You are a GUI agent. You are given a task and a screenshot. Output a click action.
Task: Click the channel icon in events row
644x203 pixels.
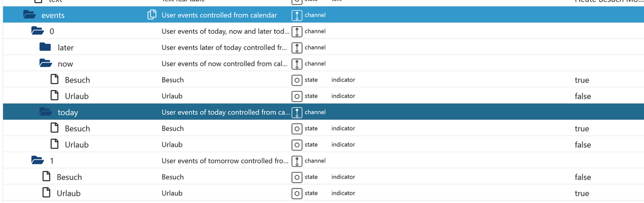point(297,15)
